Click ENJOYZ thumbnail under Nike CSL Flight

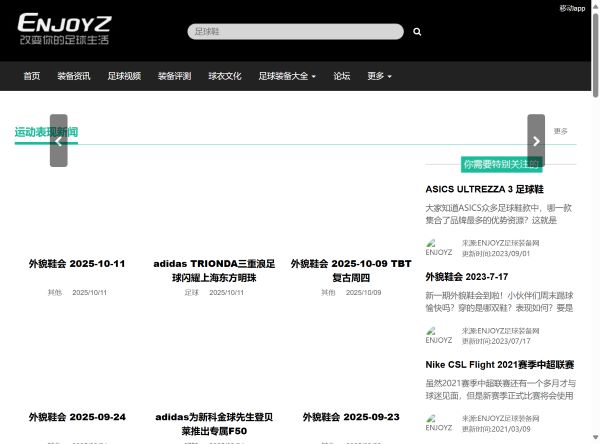(x=439, y=423)
